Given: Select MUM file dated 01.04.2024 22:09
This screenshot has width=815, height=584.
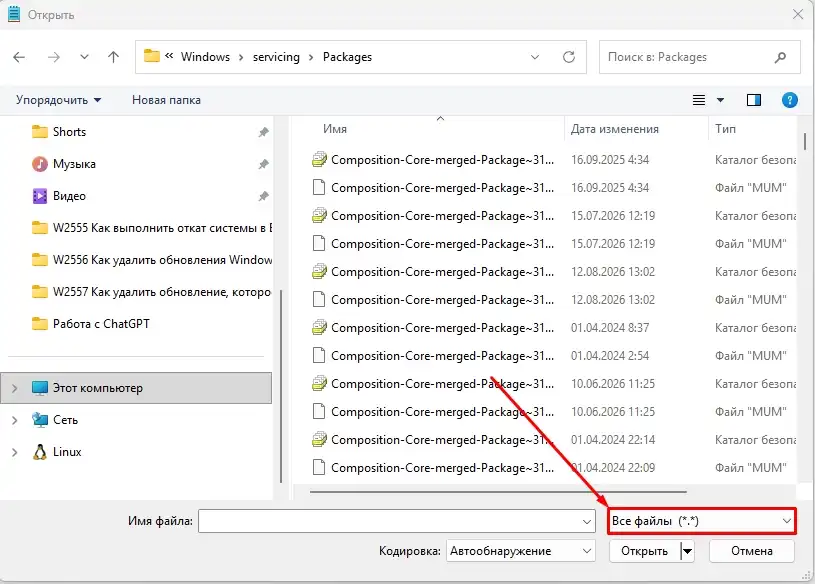Looking at the screenshot, I should (x=554, y=468).
